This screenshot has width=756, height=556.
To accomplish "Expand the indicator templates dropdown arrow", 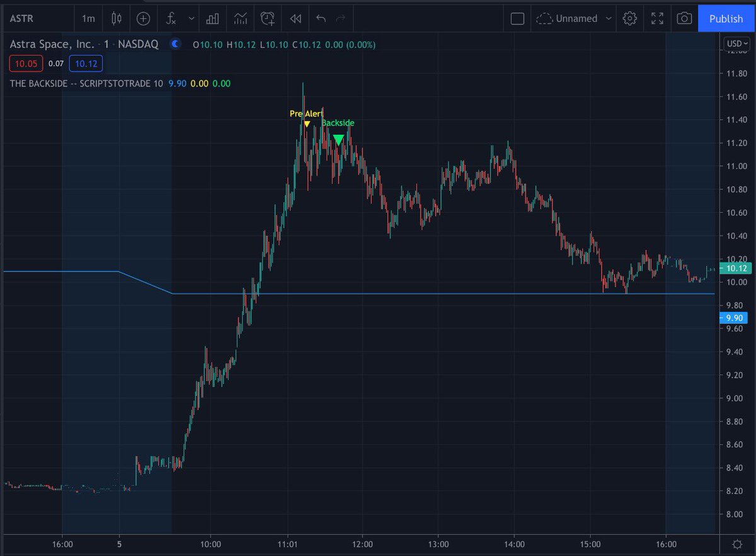I will click(x=190, y=18).
